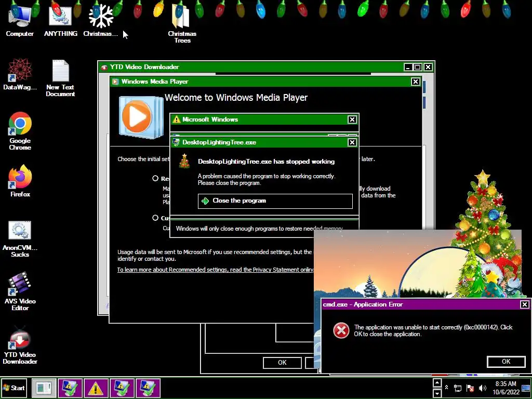The image size is (532, 399).
Task: Open the taskbar clock showing 8:35 AM
Action: click(x=506, y=388)
